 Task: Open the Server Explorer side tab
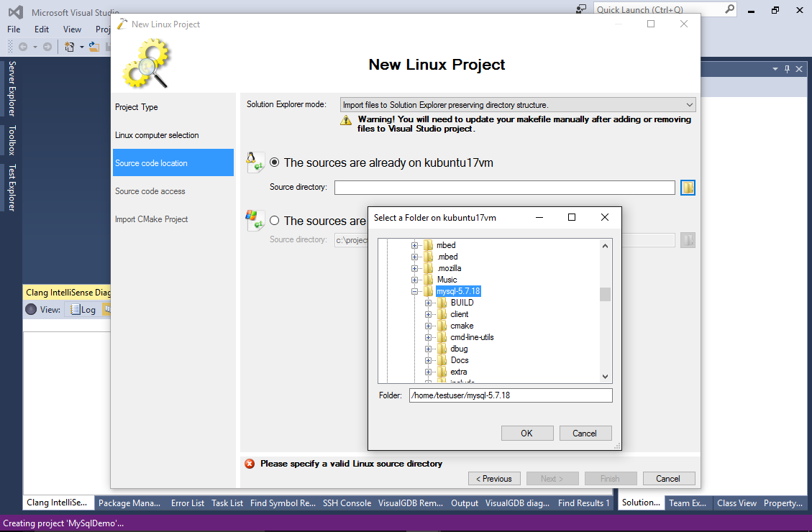(x=12, y=88)
